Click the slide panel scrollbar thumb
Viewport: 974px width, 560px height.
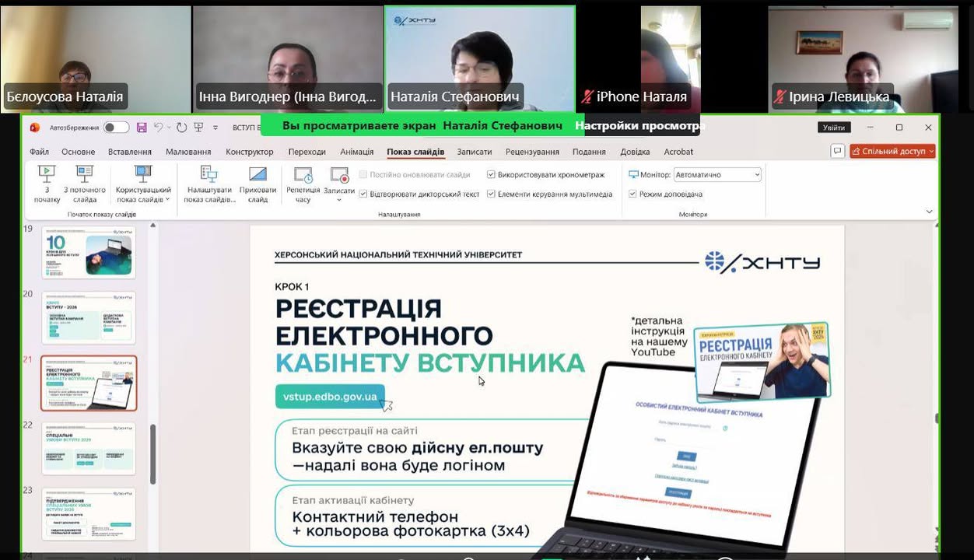pos(152,454)
